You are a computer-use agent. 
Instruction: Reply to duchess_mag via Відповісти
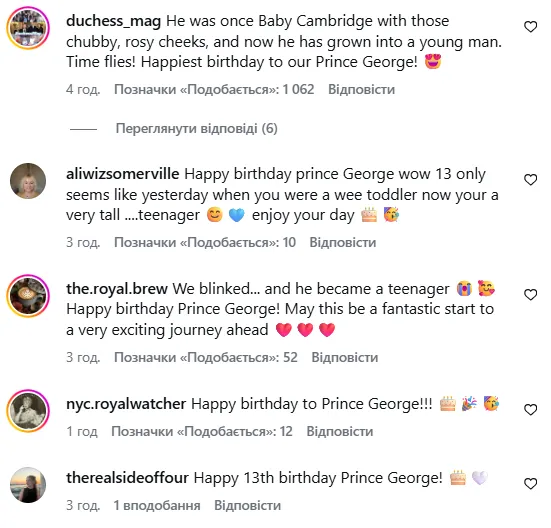point(361,89)
